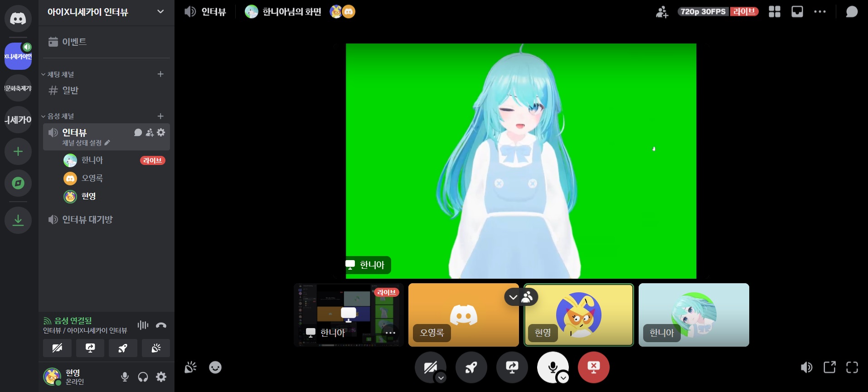
Task: Open the 일반 text channel
Action: point(70,91)
